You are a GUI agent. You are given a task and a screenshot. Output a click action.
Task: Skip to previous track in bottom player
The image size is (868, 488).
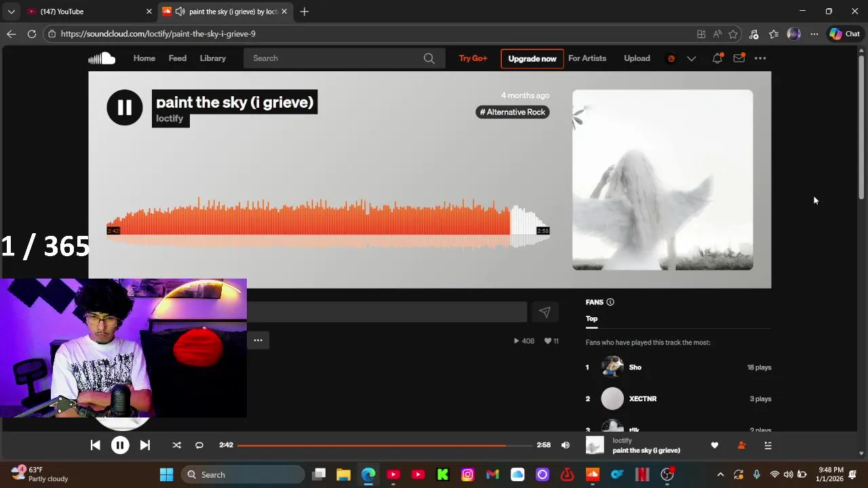pyautogui.click(x=95, y=445)
